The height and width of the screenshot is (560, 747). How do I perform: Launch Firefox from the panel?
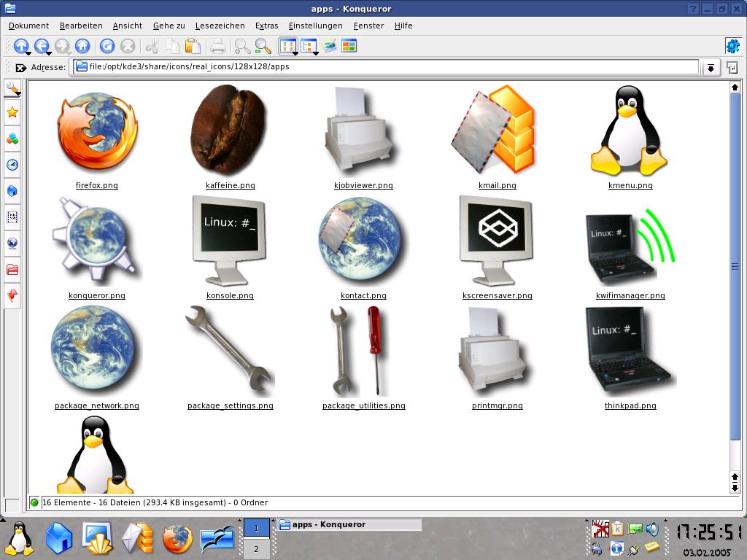pos(178,539)
